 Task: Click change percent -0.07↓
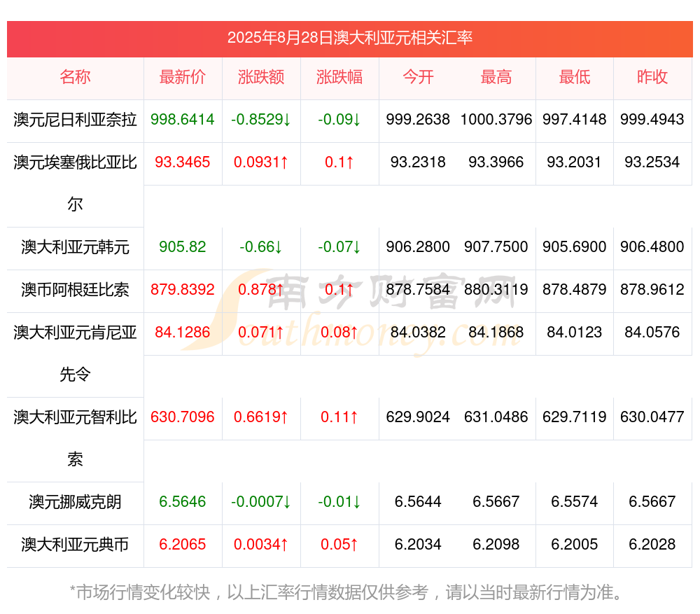point(339,247)
